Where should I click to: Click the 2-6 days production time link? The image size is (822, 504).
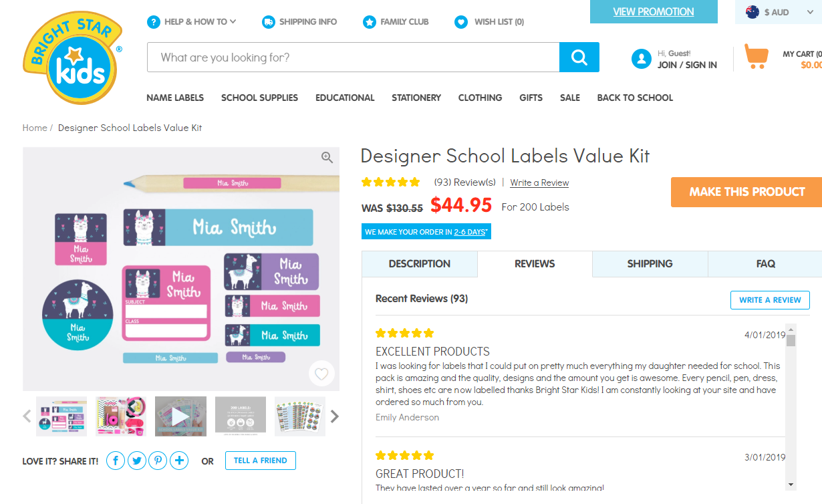(x=469, y=232)
